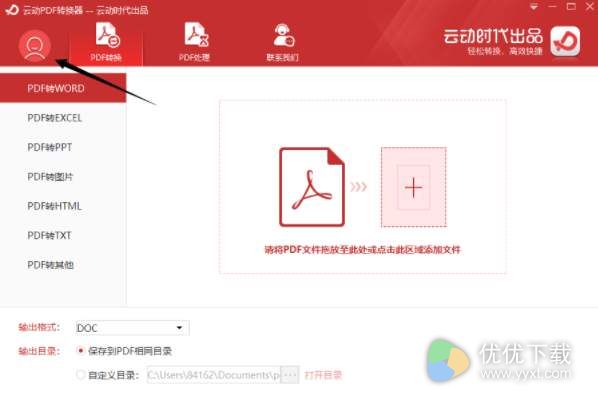The width and height of the screenshot is (598, 395).
Task: Click the user account avatar icon
Action: (x=35, y=46)
